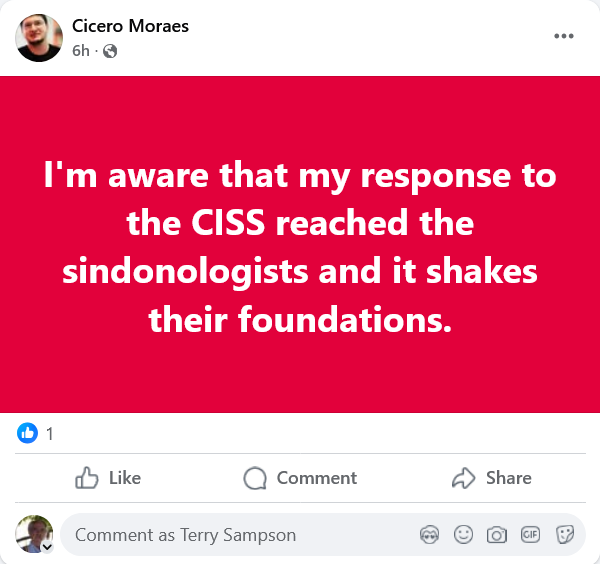
Task: Open the 6h timestamp link
Action: [80, 51]
